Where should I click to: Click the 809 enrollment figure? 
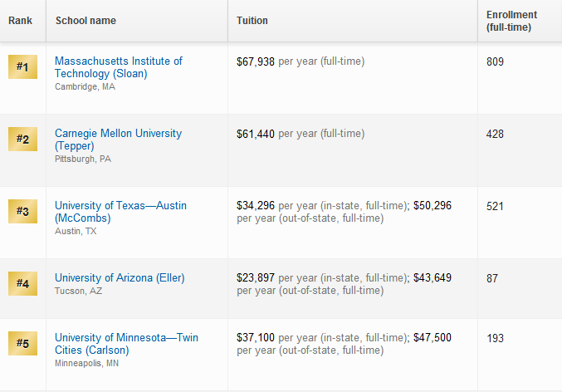pyautogui.click(x=495, y=61)
